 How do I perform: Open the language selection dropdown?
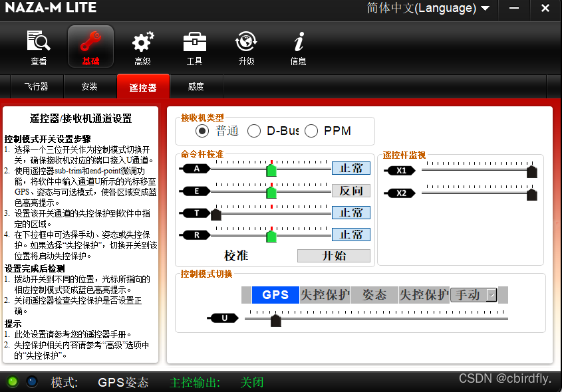tap(428, 8)
